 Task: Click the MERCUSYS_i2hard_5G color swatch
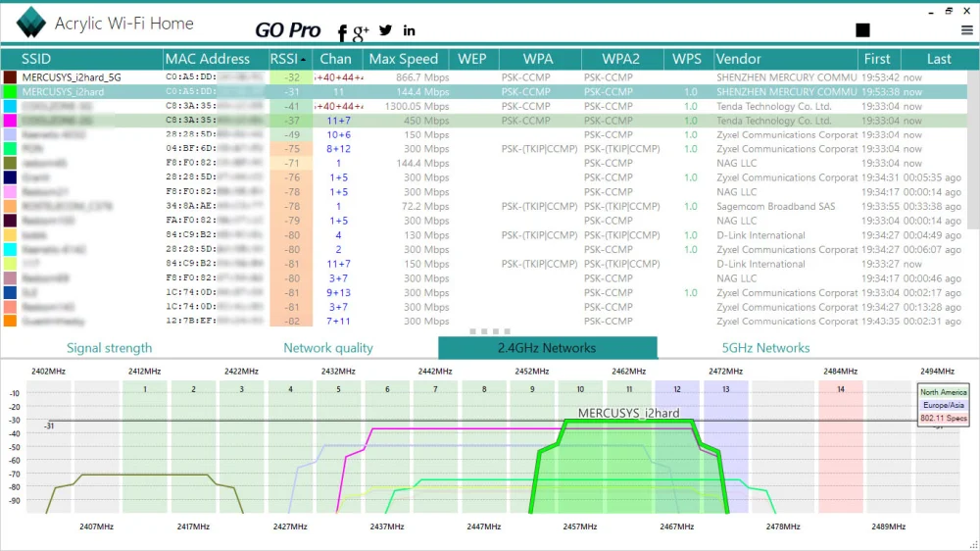(x=10, y=76)
